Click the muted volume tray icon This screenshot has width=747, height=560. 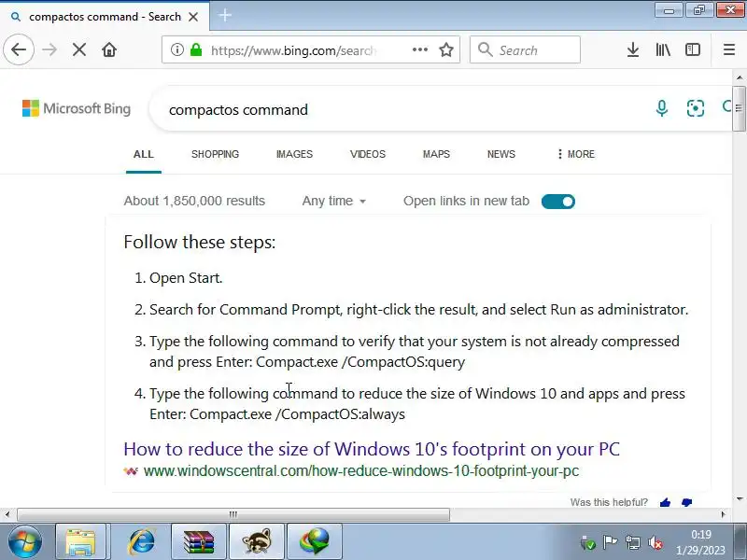pyautogui.click(x=655, y=542)
